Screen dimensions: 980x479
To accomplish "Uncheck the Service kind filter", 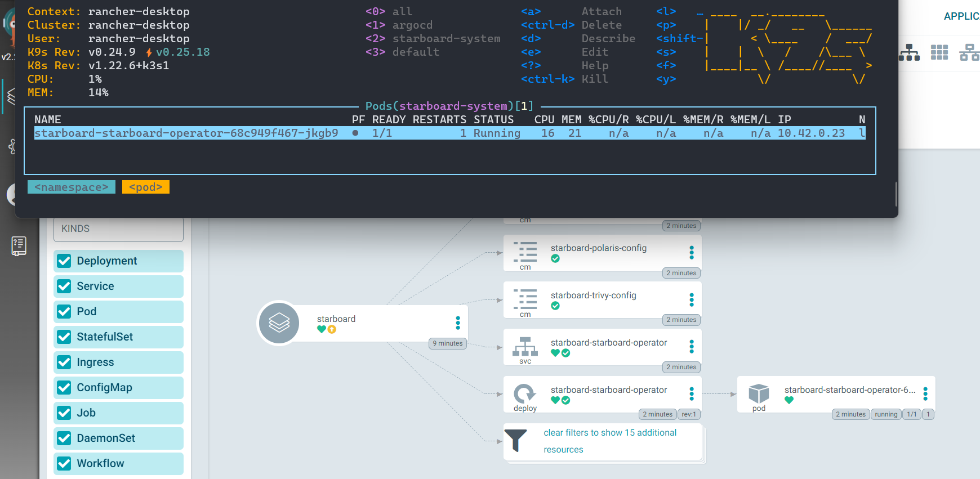I will 64,286.
